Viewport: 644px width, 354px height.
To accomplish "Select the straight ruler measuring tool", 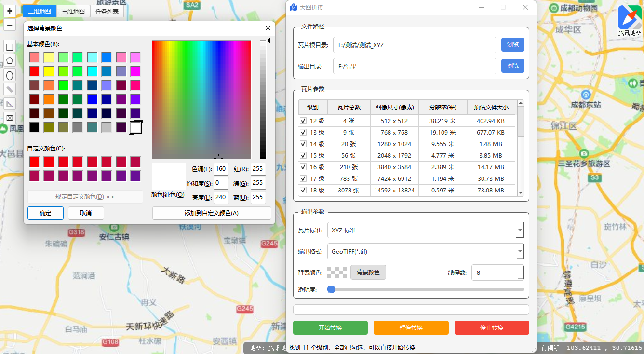I will click(9, 89).
